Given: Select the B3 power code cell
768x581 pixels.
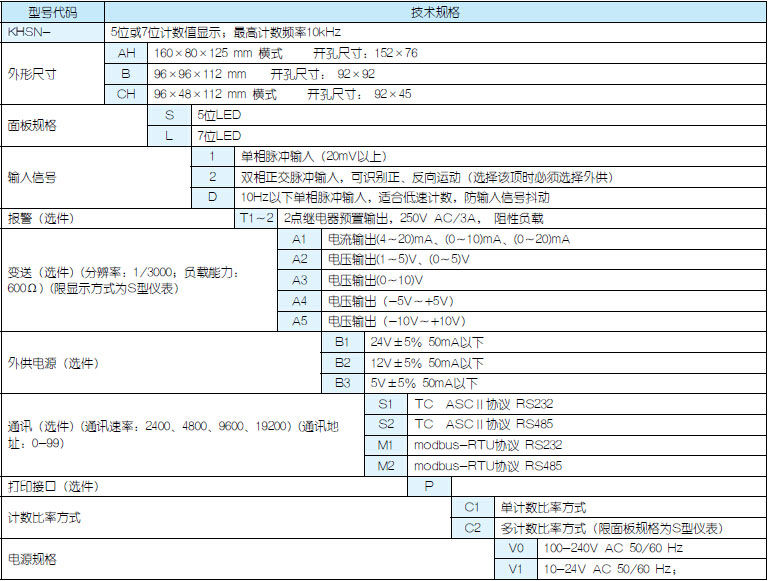Looking at the screenshot, I should [343, 383].
